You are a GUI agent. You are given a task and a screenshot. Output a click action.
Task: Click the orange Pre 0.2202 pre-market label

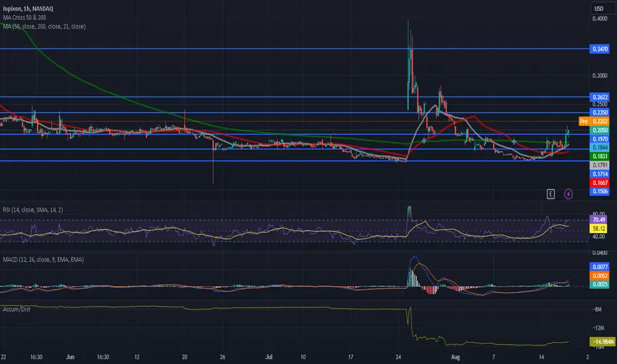pyautogui.click(x=594, y=121)
